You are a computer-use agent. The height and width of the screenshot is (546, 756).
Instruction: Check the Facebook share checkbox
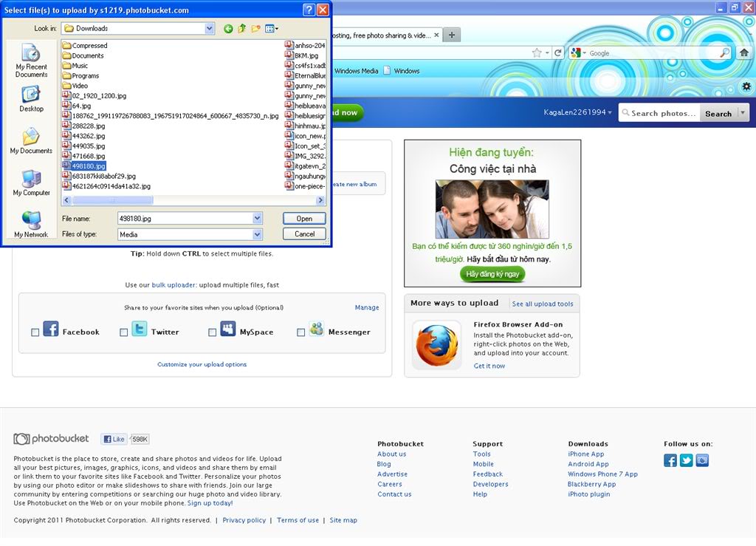click(x=35, y=332)
